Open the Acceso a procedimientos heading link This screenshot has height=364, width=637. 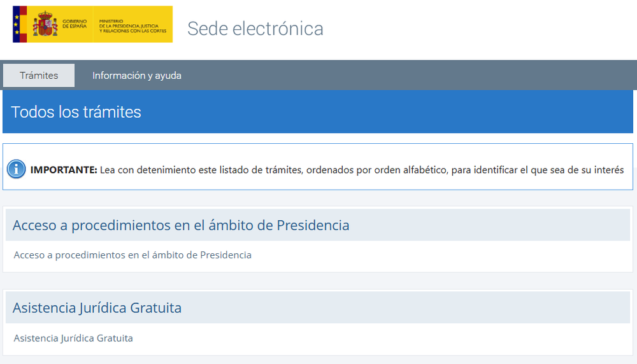tap(181, 225)
